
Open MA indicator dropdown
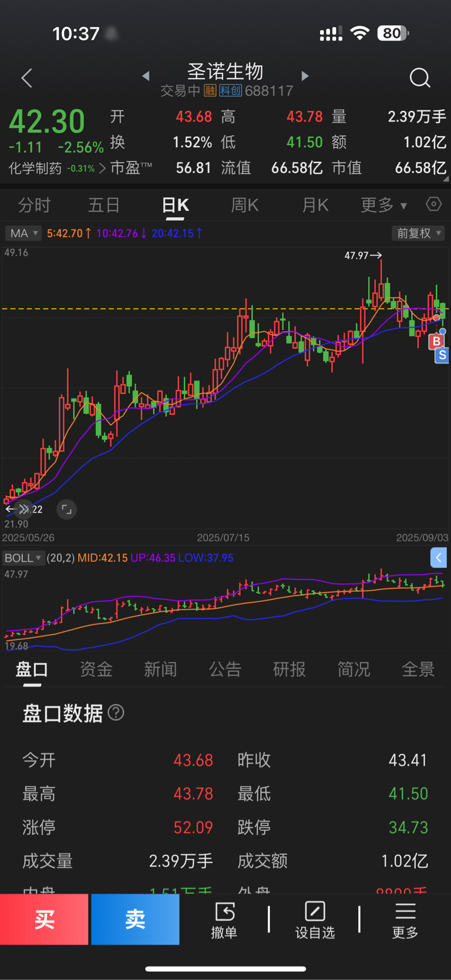23,233
